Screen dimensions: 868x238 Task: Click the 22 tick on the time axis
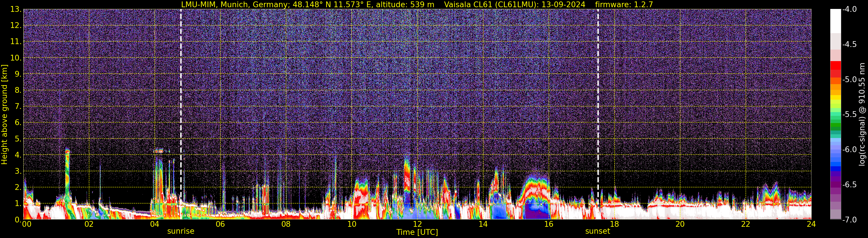point(746,224)
